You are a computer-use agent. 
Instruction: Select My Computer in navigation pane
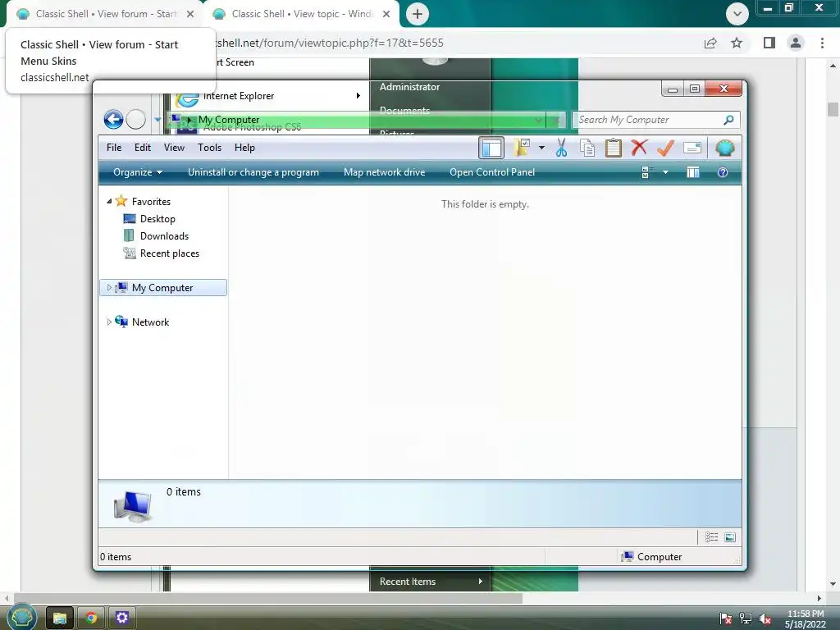point(163,288)
